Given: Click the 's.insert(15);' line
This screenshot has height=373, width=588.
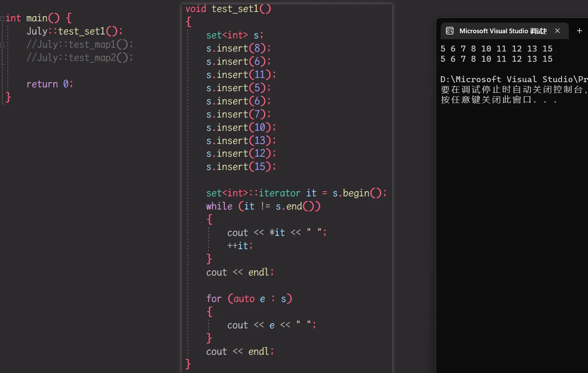Looking at the screenshot, I should [241, 167].
